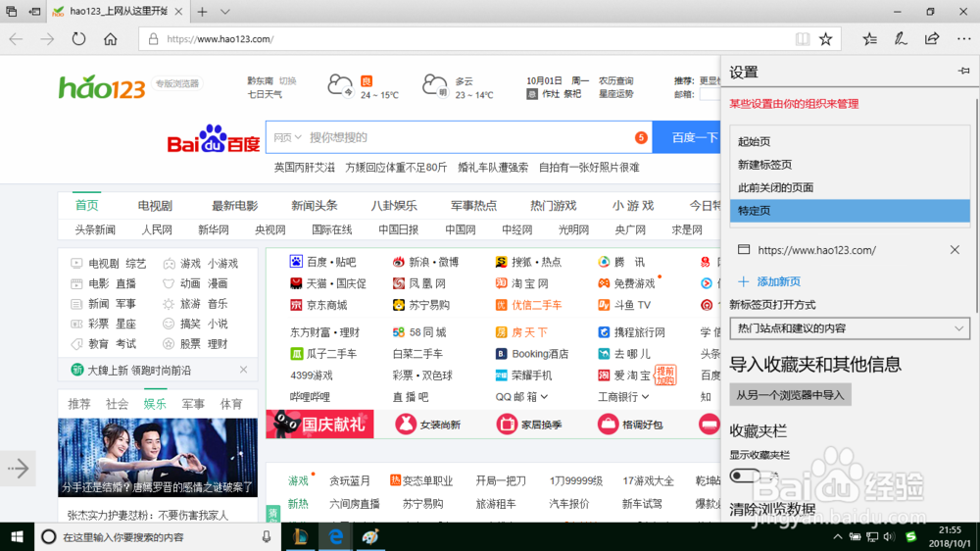
Task: Open the favorites hub icon
Action: tap(869, 39)
